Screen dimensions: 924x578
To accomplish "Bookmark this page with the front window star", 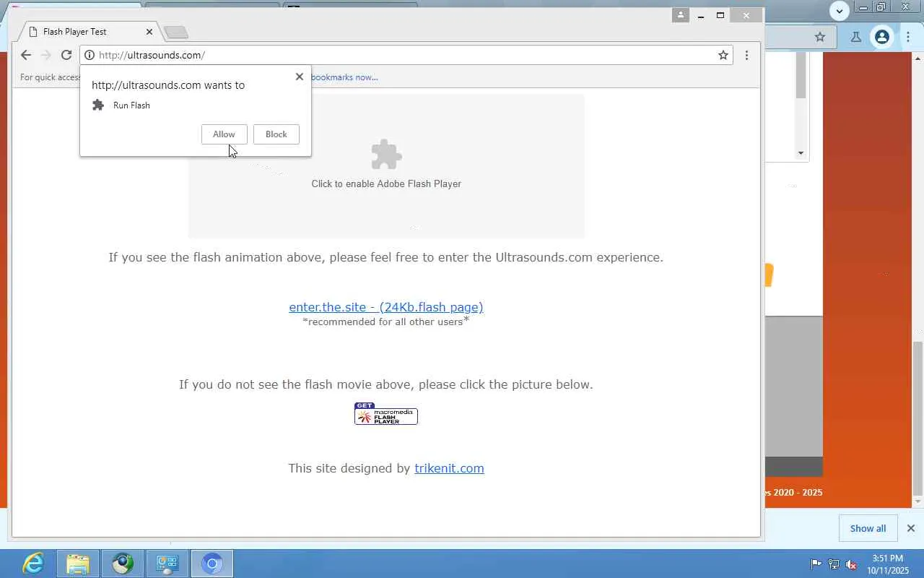I will point(723,55).
